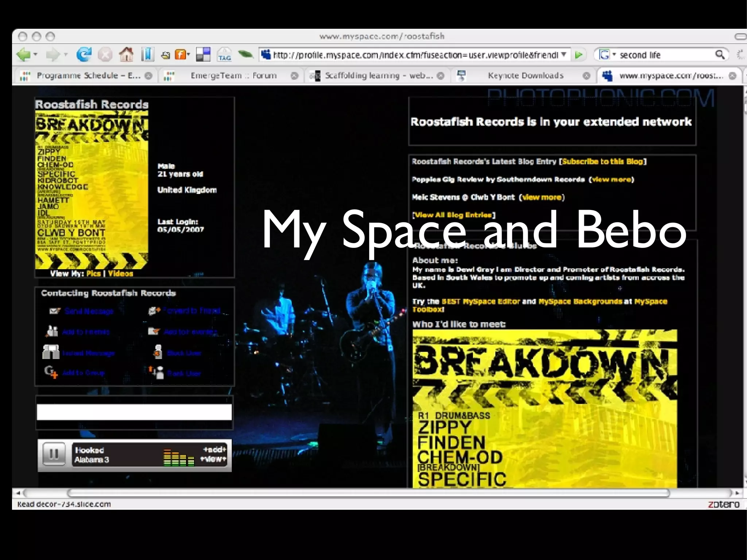Image resolution: width=747 pixels, height=560 pixels.
Task: Open the forward button history dropdown arrow
Action: pos(65,55)
